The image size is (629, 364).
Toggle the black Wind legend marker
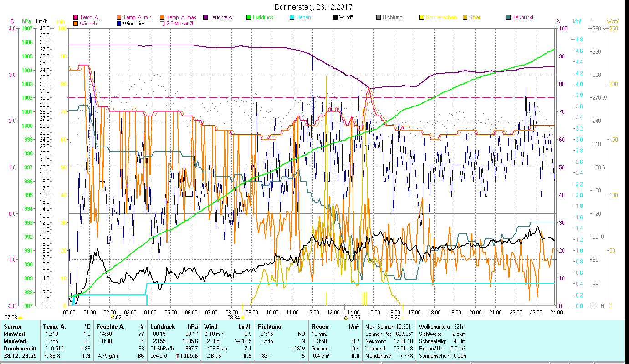335,17
